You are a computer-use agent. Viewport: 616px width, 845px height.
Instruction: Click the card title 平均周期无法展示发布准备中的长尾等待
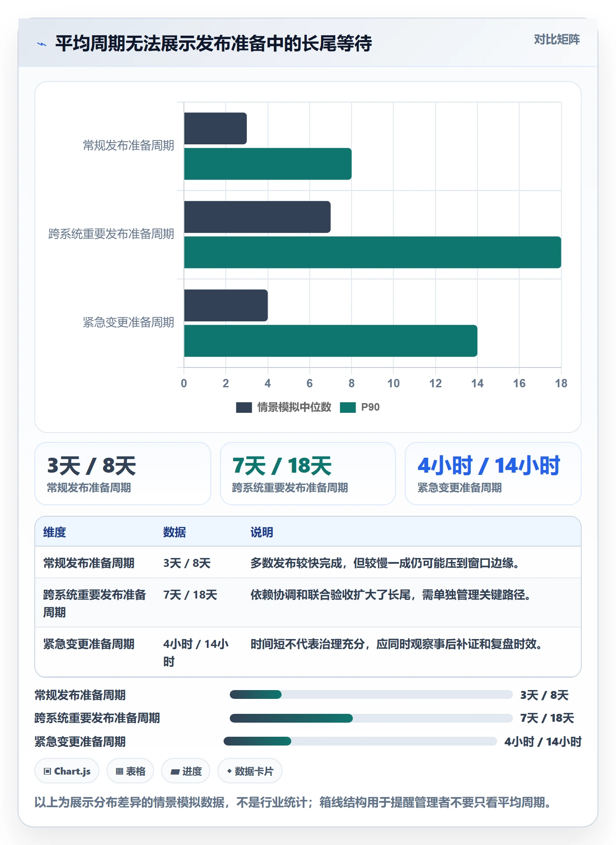tap(213, 44)
